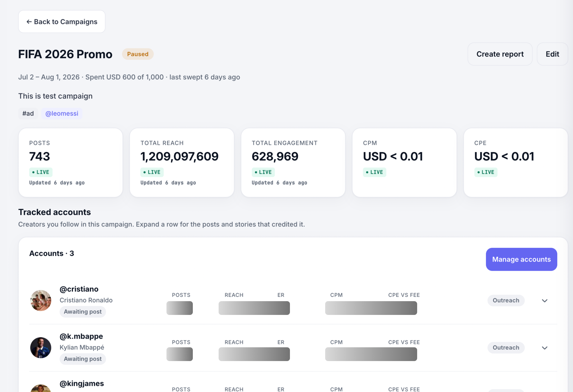Go back to Campaigns
The height and width of the screenshot is (392, 573).
pos(62,22)
